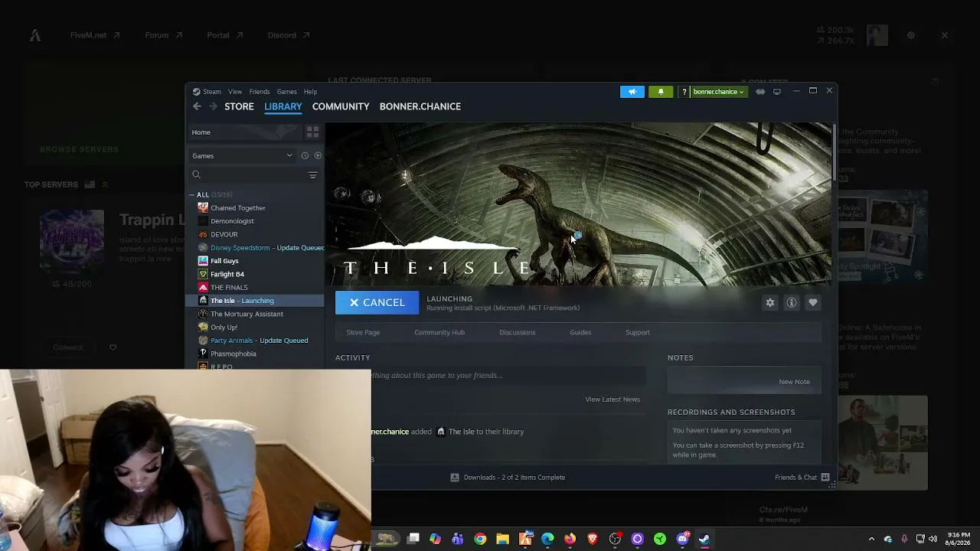Open The Isle Community Hub
The width and height of the screenshot is (980, 551).
tap(439, 332)
